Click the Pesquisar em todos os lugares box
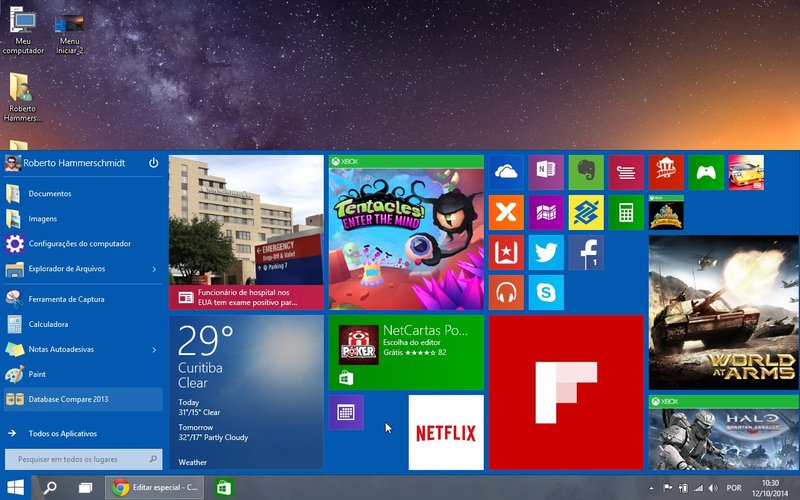Screen dimensions: 800x500 point(84,459)
